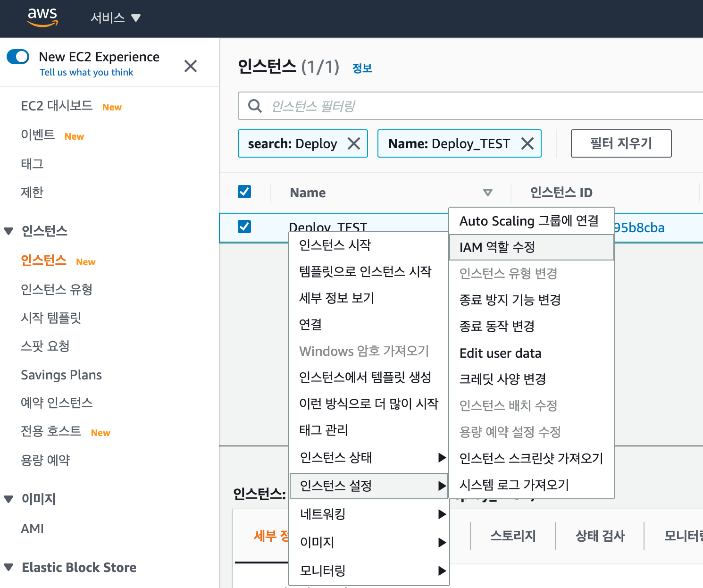Expand the 네트워킹 submenu

pos(368,514)
